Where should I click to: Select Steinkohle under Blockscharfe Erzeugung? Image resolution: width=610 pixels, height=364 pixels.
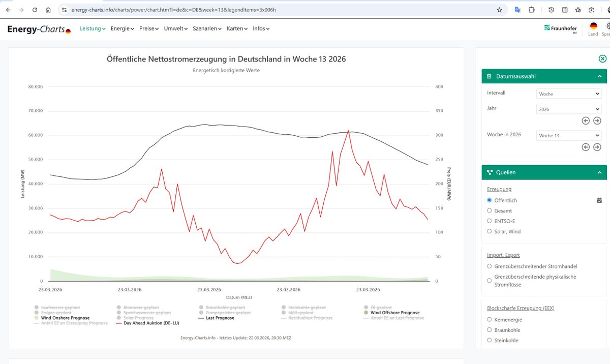[490, 340]
